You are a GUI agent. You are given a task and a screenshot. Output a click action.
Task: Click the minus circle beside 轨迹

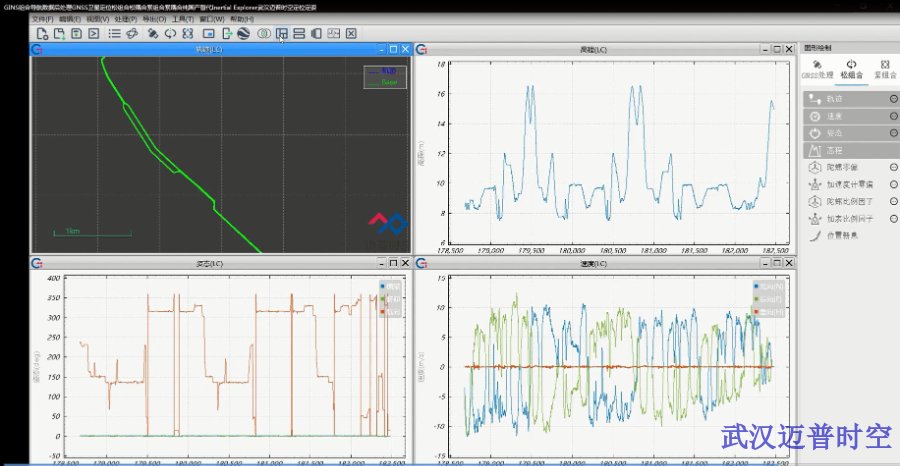pyautogui.click(x=892, y=99)
